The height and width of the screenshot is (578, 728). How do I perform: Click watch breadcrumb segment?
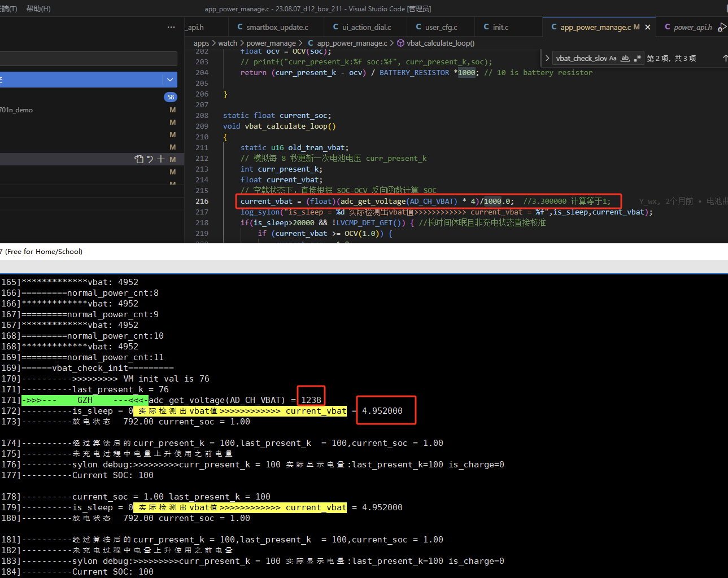pos(228,43)
